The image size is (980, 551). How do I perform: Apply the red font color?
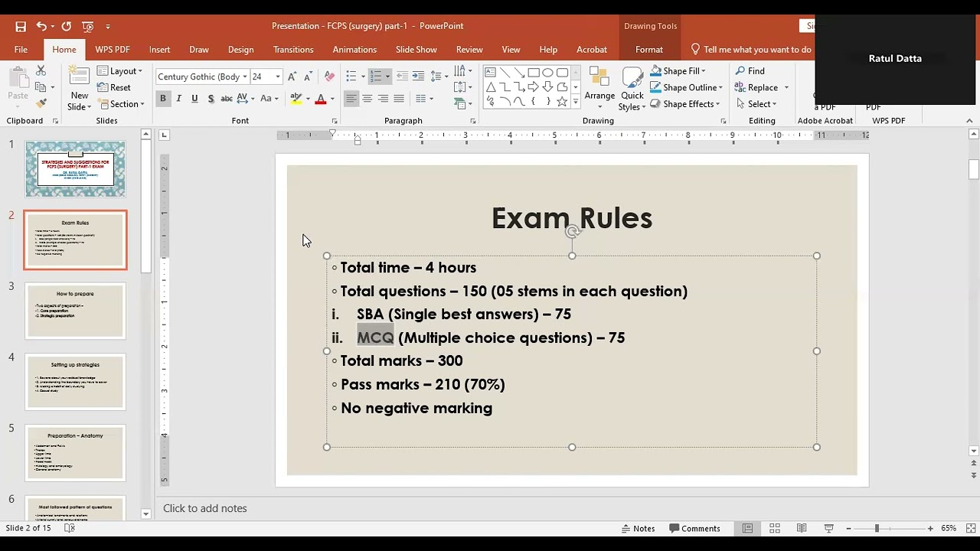click(x=321, y=99)
